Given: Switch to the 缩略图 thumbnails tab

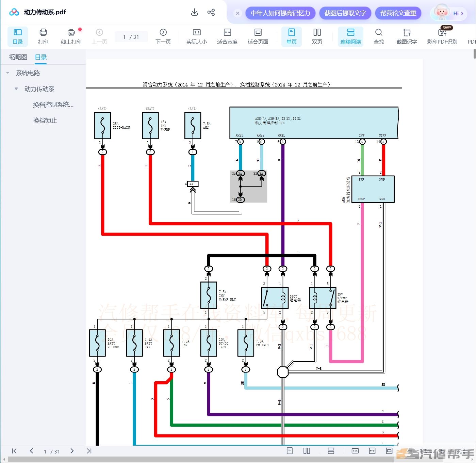Looking at the screenshot, I should (18, 57).
